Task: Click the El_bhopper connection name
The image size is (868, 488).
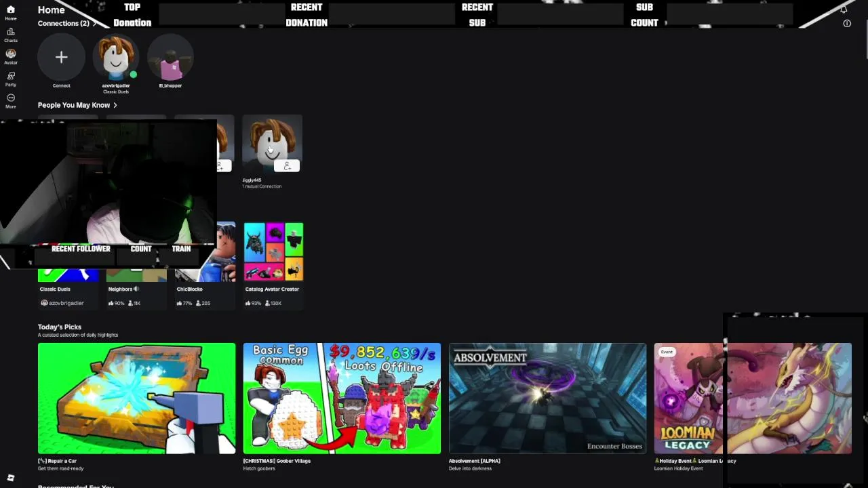Action: [x=170, y=85]
